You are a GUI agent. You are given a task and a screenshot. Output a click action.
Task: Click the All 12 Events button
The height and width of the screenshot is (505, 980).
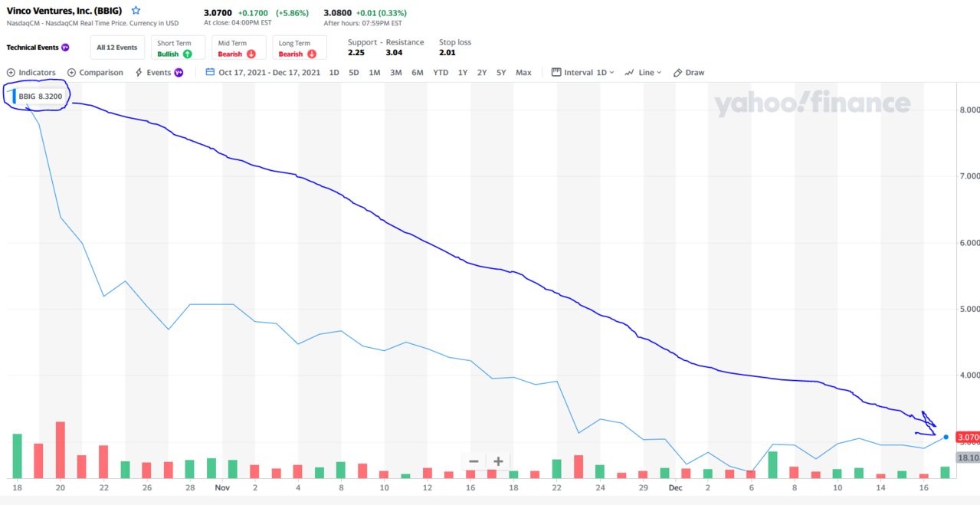point(117,48)
